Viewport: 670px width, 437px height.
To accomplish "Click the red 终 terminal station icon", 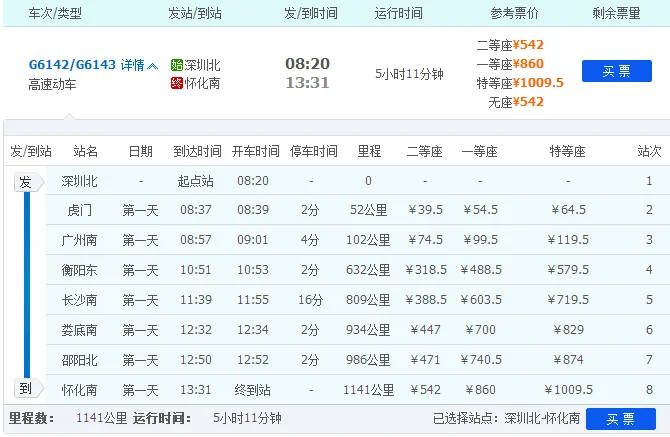I will [x=176, y=83].
